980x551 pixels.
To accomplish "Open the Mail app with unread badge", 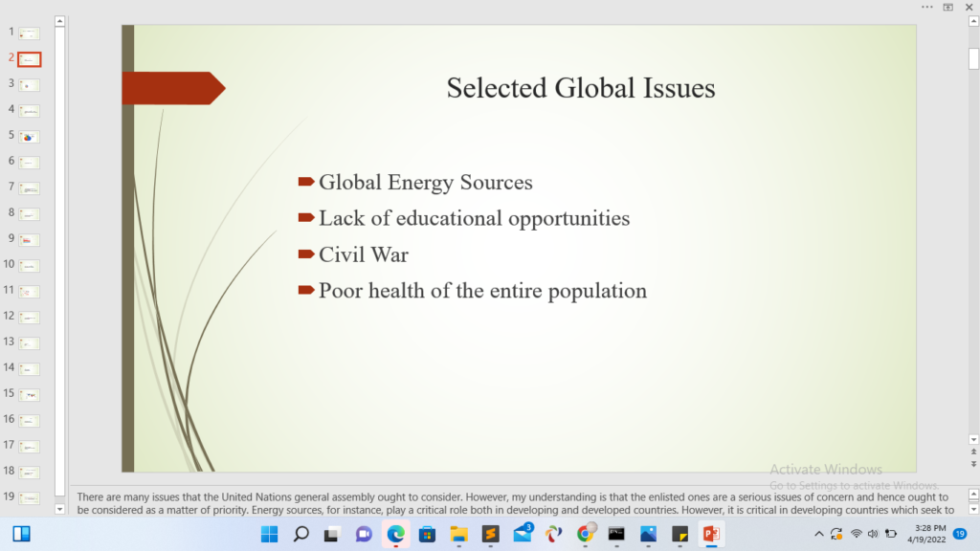I will click(x=523, y=534).
